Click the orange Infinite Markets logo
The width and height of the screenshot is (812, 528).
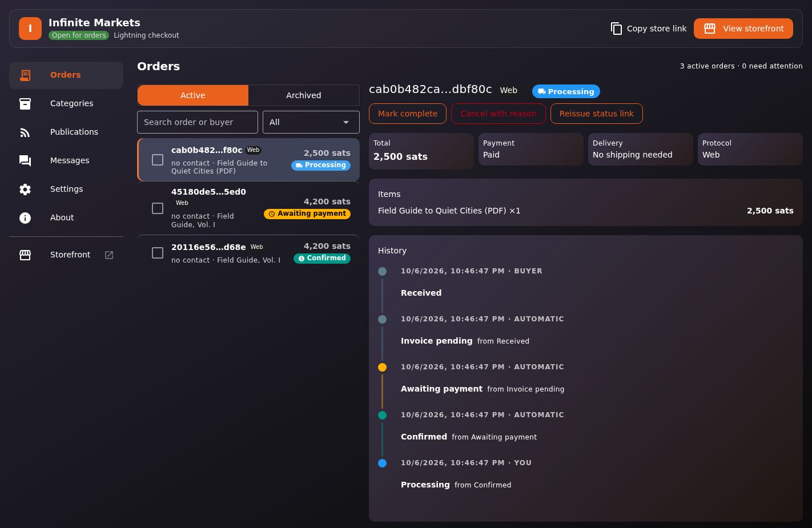(x=30, y=29)
